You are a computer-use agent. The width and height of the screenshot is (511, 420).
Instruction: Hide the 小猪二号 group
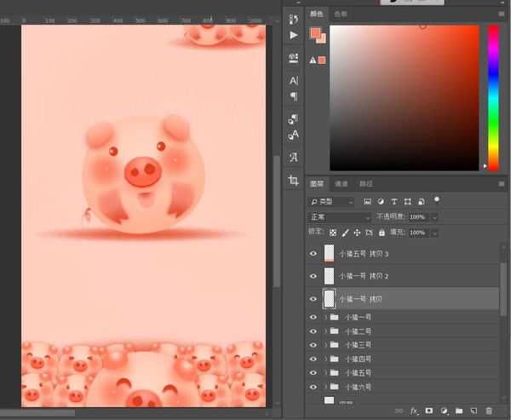(x=313, y=331)
